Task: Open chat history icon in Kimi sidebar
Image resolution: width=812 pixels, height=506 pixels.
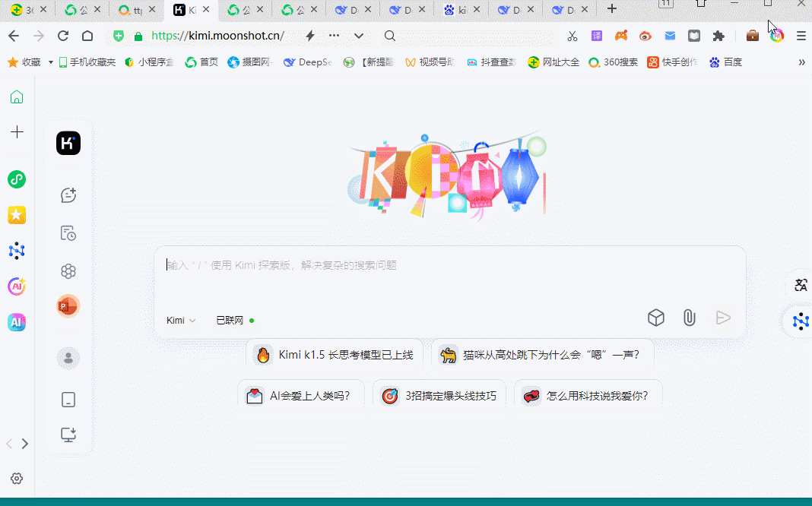Action: (x=68, y=232)
